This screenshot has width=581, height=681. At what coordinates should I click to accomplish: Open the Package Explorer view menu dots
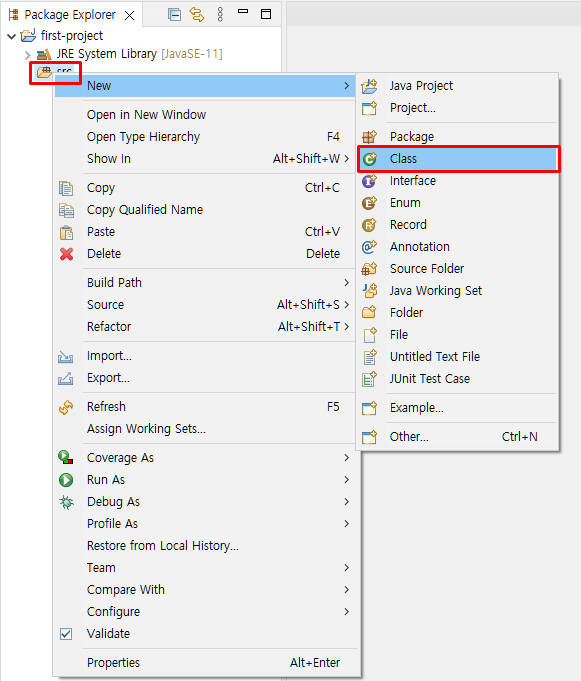point(220,15)
